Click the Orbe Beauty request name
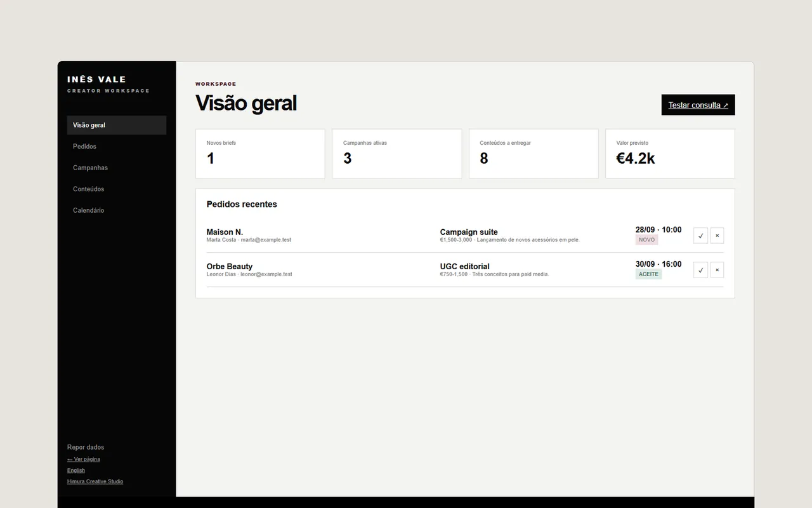The image size is (812, 508). tap(230, 266)
